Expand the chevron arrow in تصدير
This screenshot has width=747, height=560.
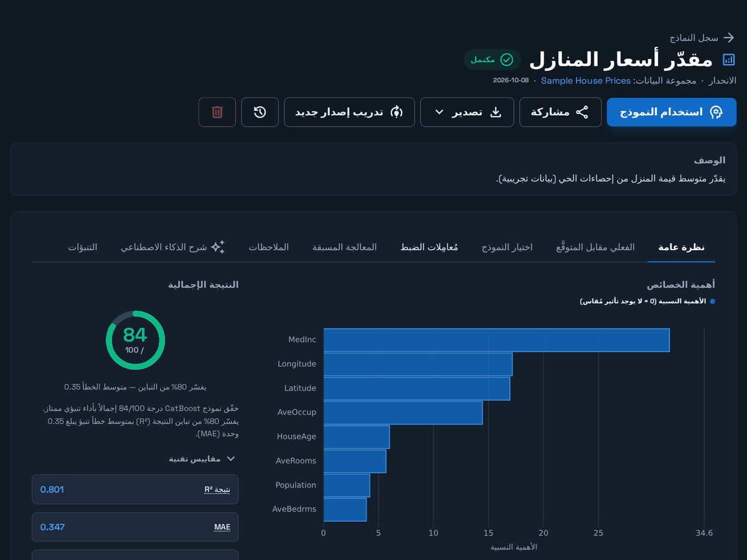(439, 112)
